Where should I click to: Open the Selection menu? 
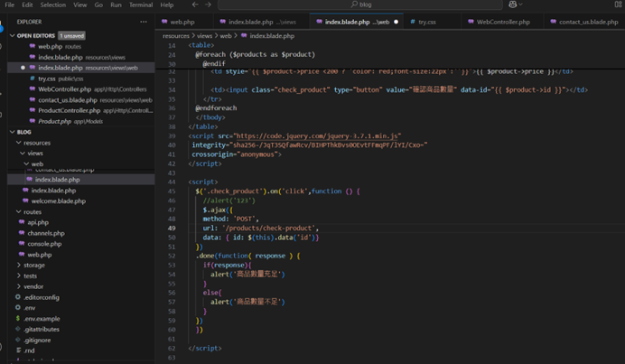[53, 5]
